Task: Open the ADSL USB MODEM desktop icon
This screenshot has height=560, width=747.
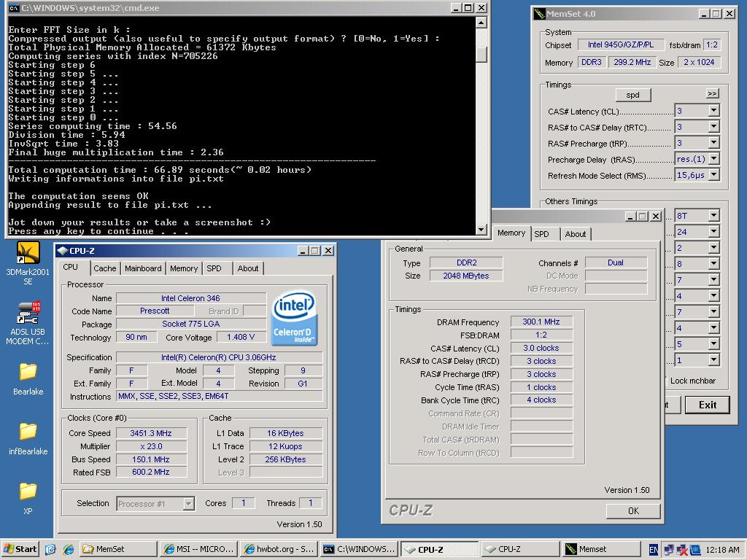Action: coord(28,323)
